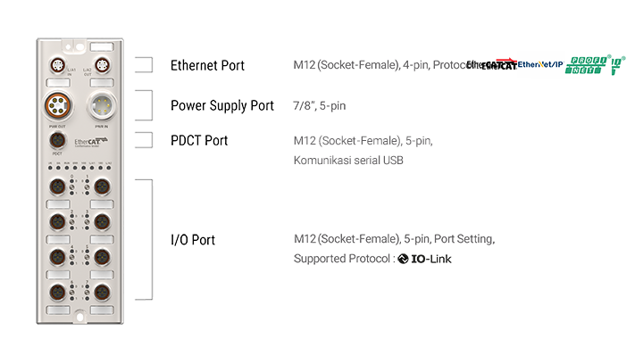The height and width of the screenshot is (364, 643).
Task: Click the L/A1 IN Ethernet connector
Action: [x=58, y=65]
